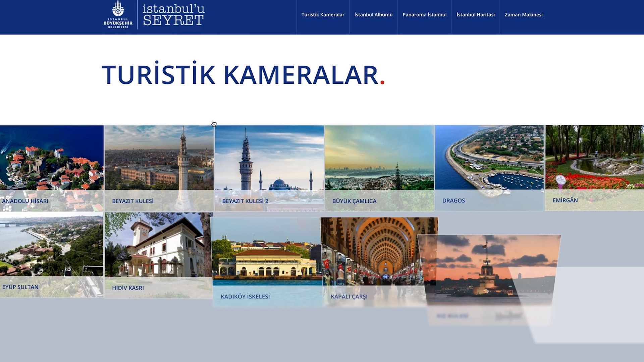Navigate to Panaroma İstanbul
The image size is (644, 362).
[x=424, y=15]
